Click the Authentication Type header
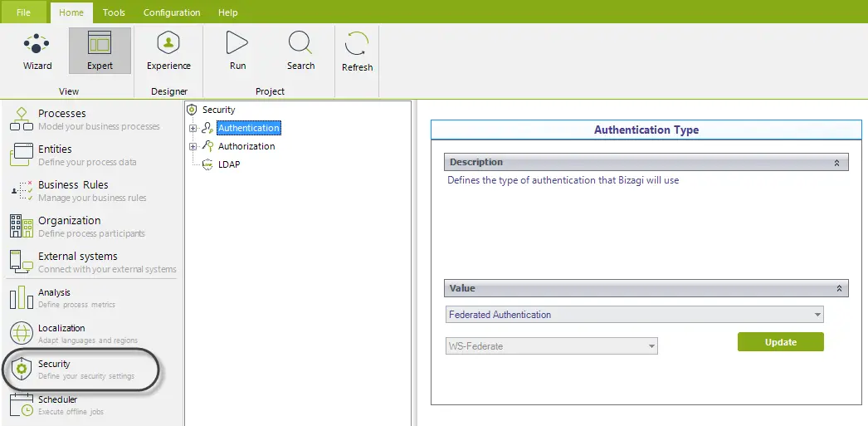This screenshot has height=426, width=868. tap(646, 130)
